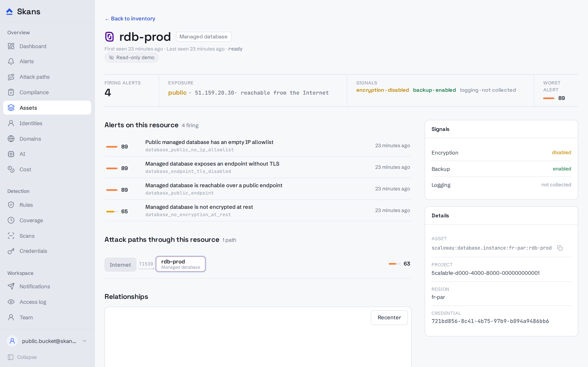Click the Read-only demo eye-off badge
Screen dimensions: 588x367
point(131,57)
